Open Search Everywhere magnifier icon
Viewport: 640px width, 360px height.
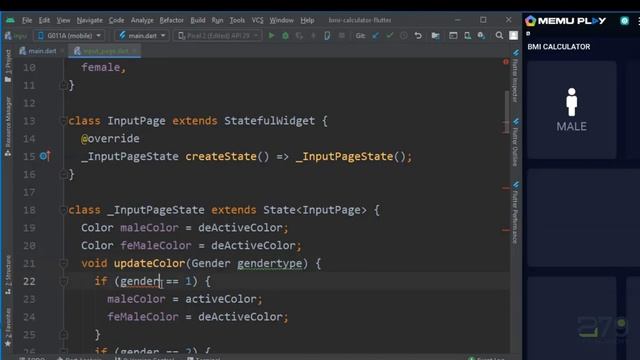499,36
